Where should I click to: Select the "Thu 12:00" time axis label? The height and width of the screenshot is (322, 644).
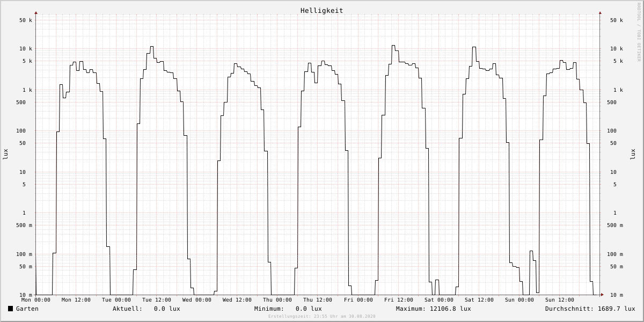[x=318, y=300]
